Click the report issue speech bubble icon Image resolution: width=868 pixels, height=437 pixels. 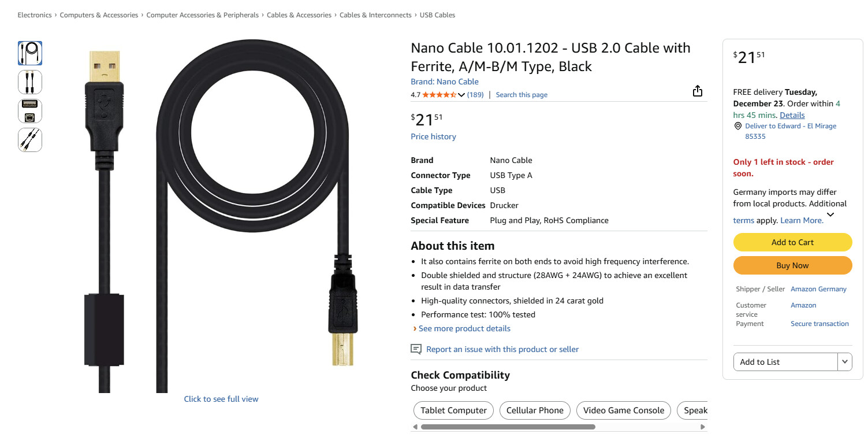[x=416, y=349]
